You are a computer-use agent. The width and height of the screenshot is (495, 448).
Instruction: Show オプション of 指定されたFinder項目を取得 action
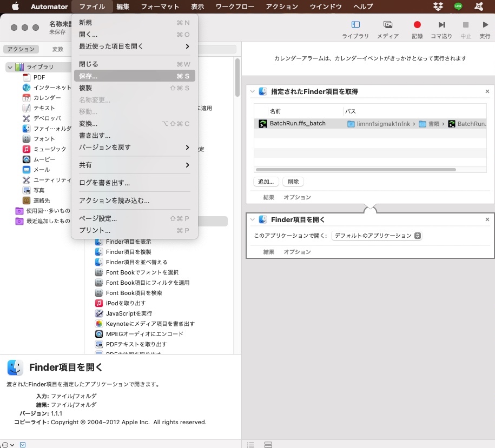(297, 197)
